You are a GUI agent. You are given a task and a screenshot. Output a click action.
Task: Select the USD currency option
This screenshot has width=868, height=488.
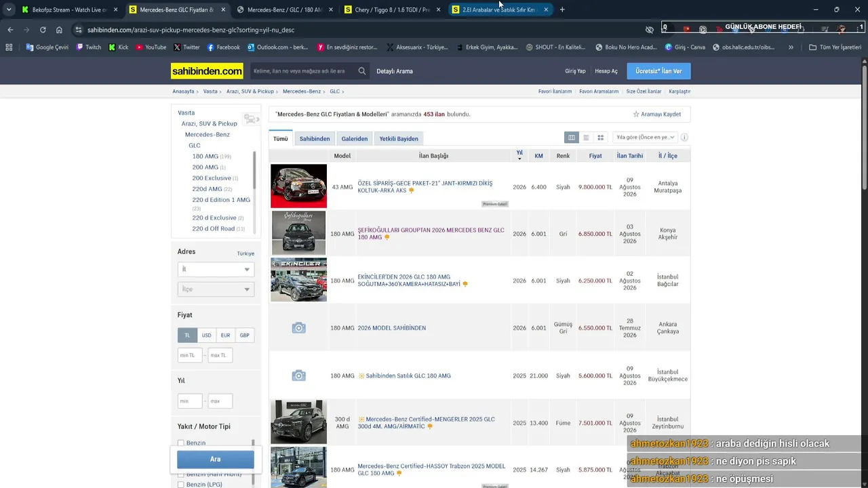pos(206,335)
